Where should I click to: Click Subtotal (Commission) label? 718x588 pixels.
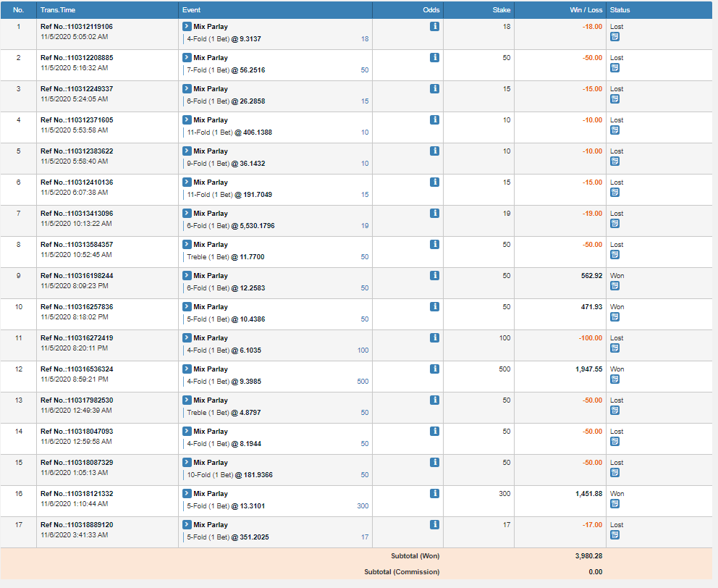click(x=402, y=572)
